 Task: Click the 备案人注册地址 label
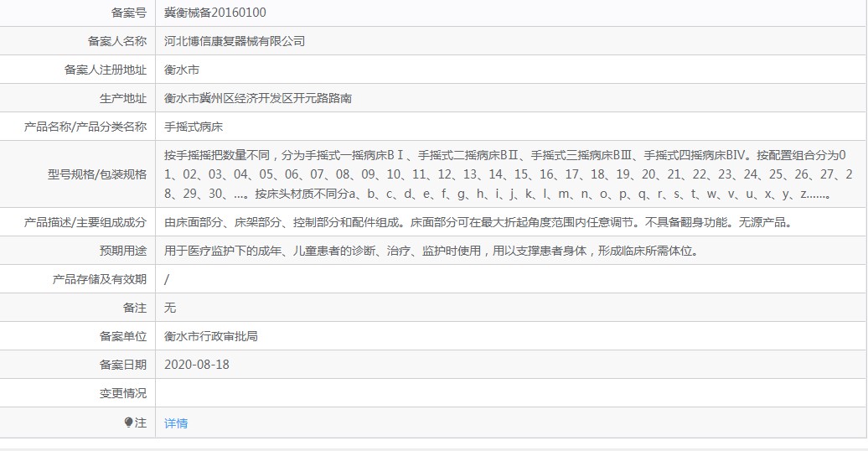click(x=106, y=70)
